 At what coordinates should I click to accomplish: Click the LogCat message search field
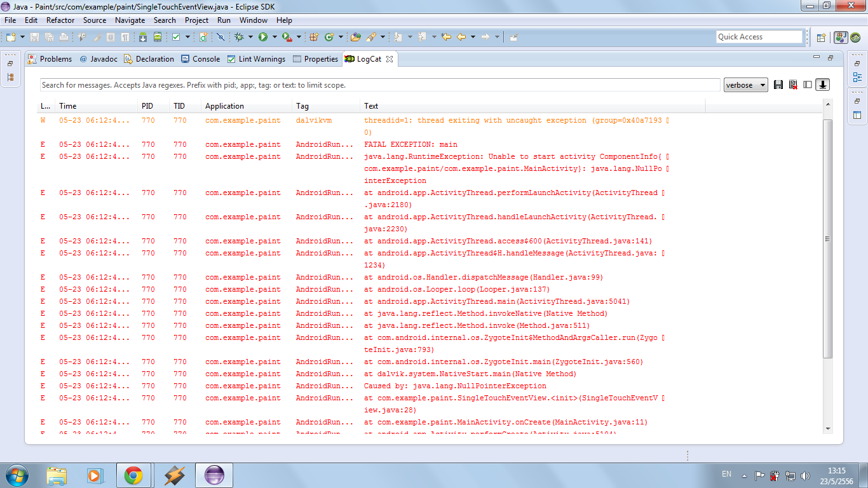(x=380, y=85)
